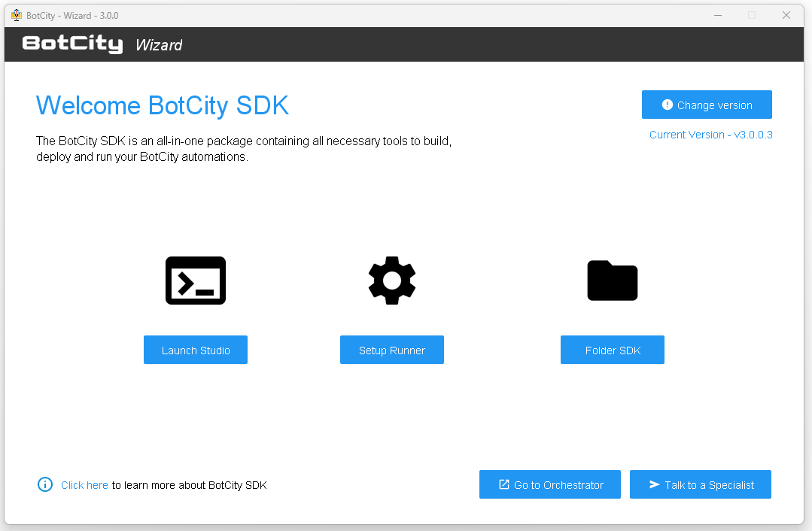
Task: Close the BotCity Wizard window
Action: tap(786, 15)
